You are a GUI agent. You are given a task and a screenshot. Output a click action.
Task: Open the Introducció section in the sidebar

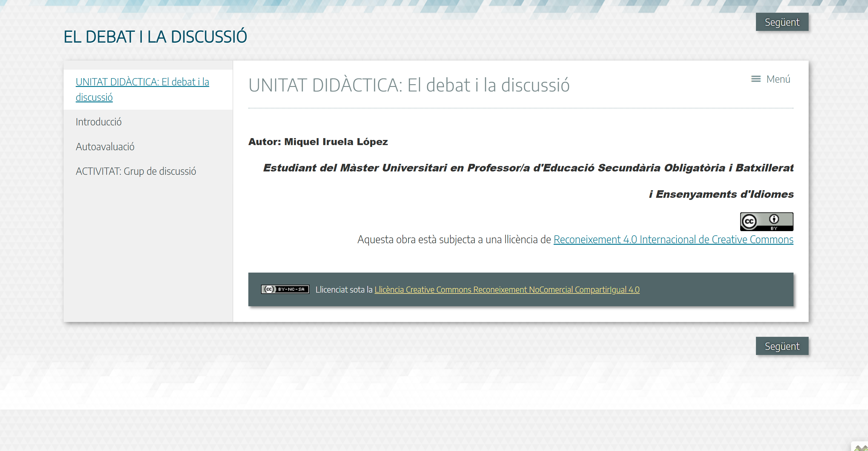coord(98,122)
